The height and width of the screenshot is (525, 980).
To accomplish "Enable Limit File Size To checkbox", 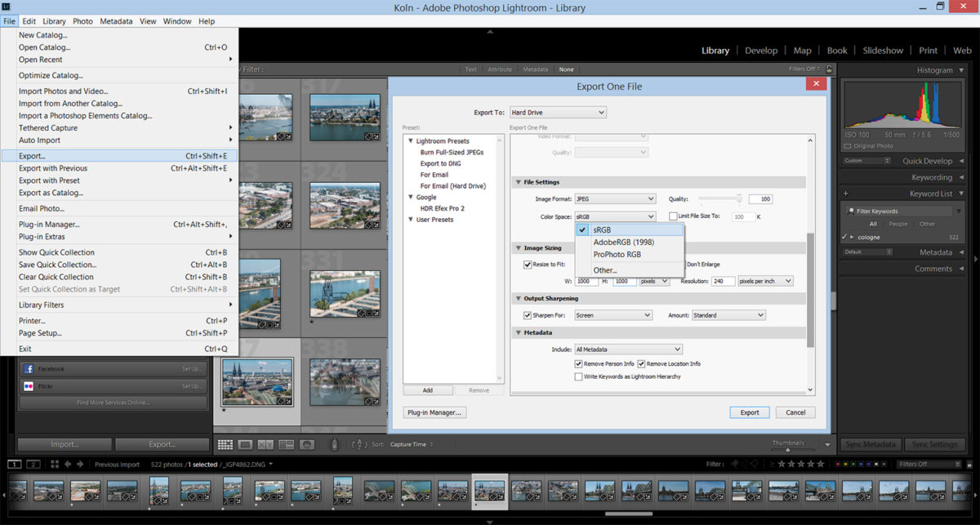I will pos(673,216).
